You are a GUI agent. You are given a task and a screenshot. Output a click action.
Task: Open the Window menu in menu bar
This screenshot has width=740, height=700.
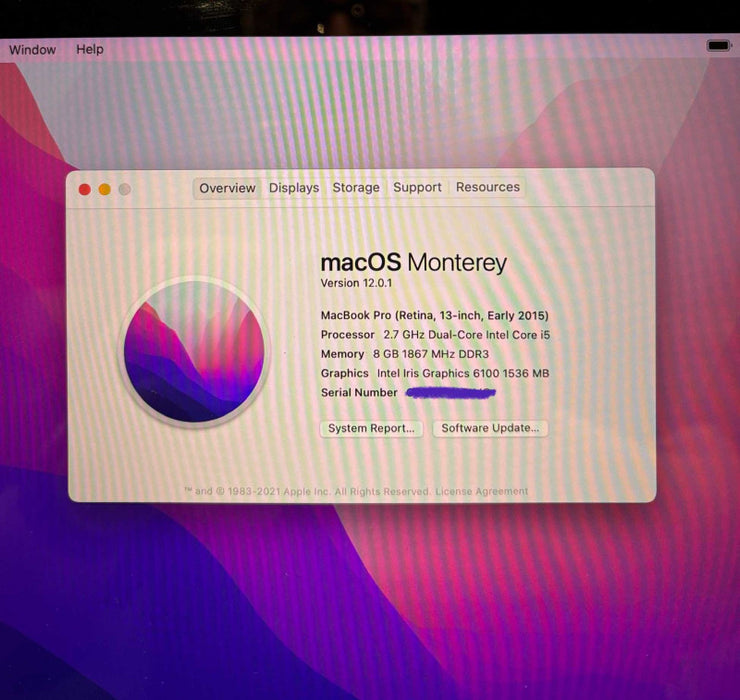[x=32, y=50]
